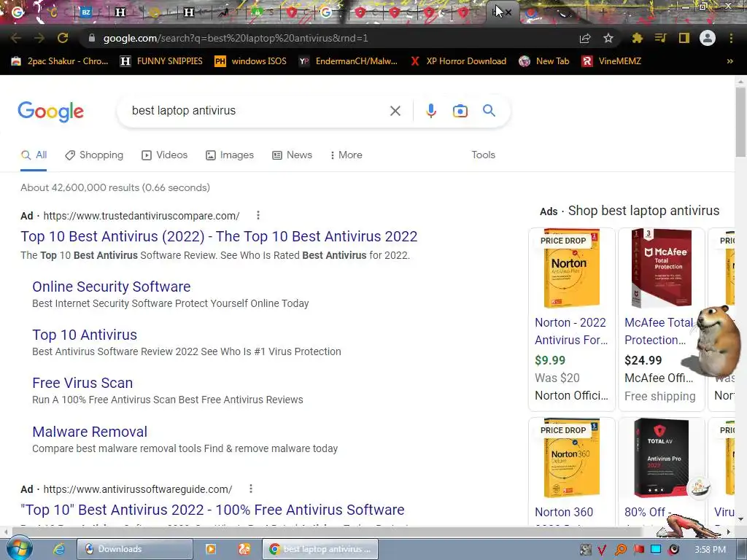Image resolution: width=747 pixels, height=560 pixels.
Task: Open McAfee Total Protection... listing title
Action: [659, 332]
